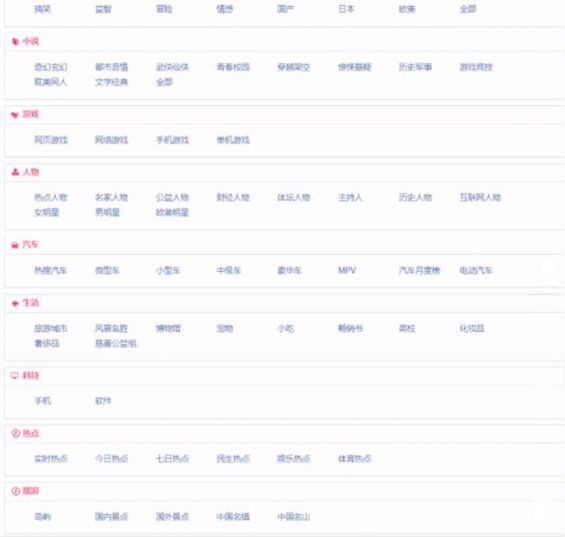The height and width of the screenshot is (537, 565).
Task: Select 青春校园 novels
Action: pos(233,67)
